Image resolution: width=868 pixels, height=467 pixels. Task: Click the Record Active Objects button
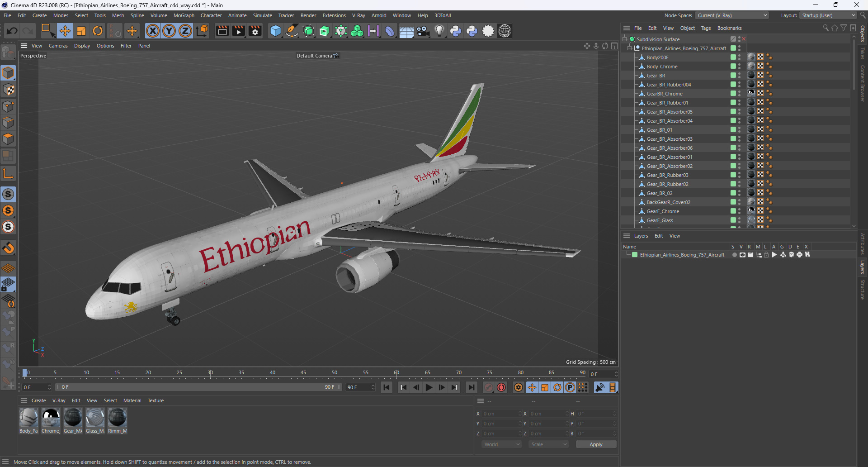pyautogui.click(x=489, y=387)
